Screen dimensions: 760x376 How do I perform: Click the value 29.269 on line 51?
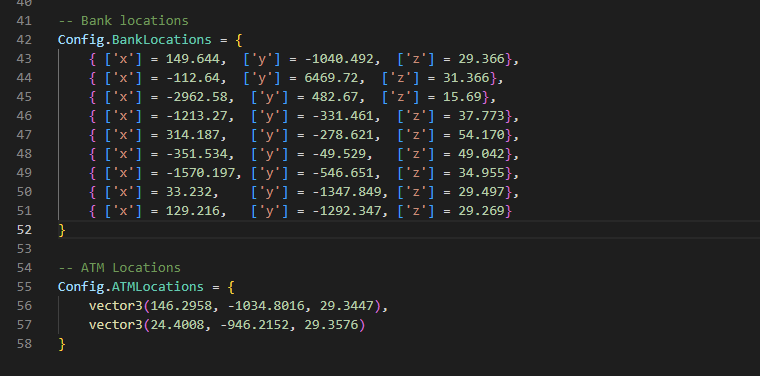481,211
